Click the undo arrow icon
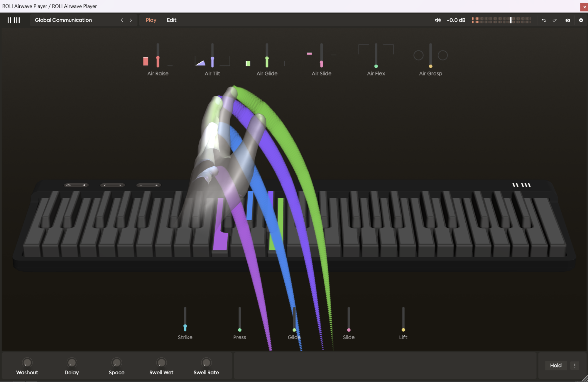The height and width of the screenshot is (382, 588). (x=544, y=20)
